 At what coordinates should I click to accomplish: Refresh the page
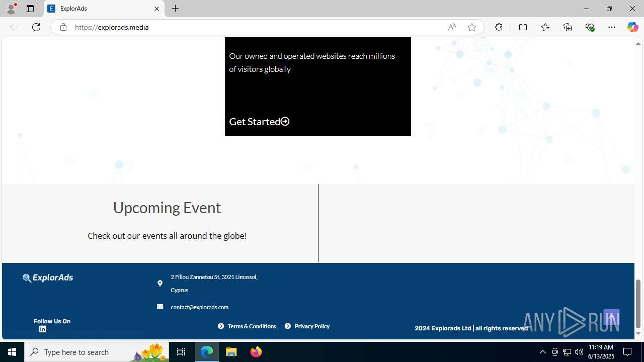(36, 27)
